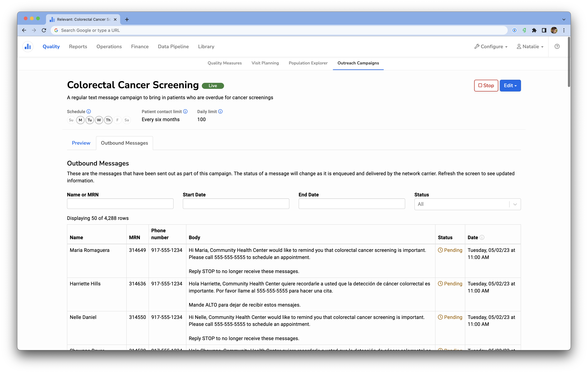
Task: Switch to the Preview tab
Action: tap(81, 143)
